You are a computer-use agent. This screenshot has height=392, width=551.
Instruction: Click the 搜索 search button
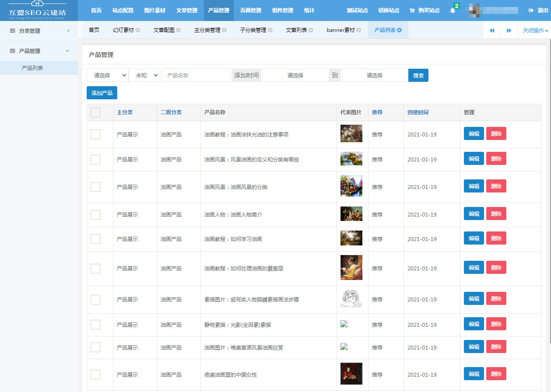coord(418,75)
